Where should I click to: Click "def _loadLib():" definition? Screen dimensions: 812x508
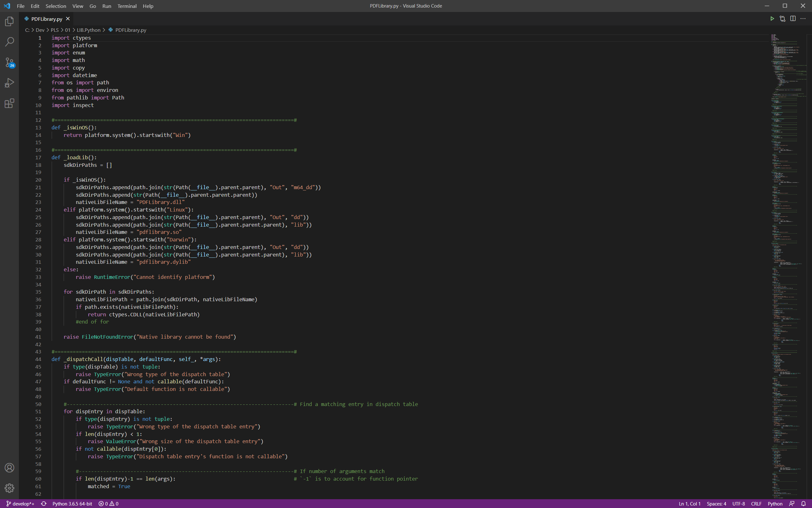74,158
